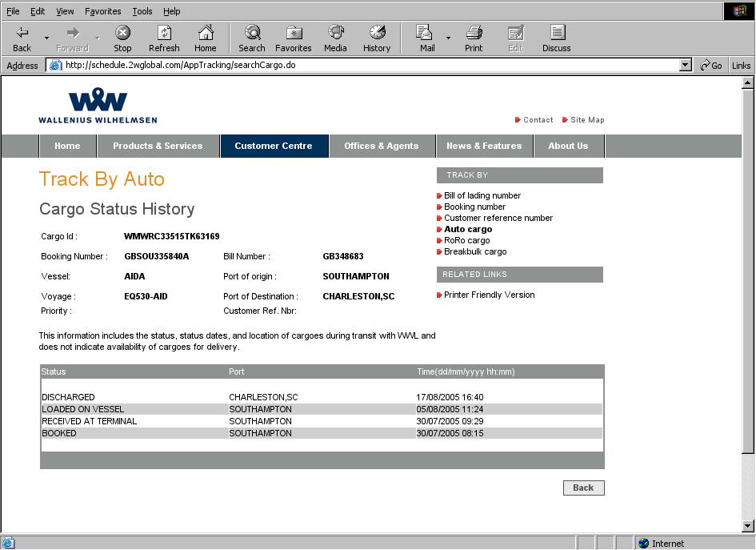Track by Booking number link
756x550 pixels.
tap(475, 207)
